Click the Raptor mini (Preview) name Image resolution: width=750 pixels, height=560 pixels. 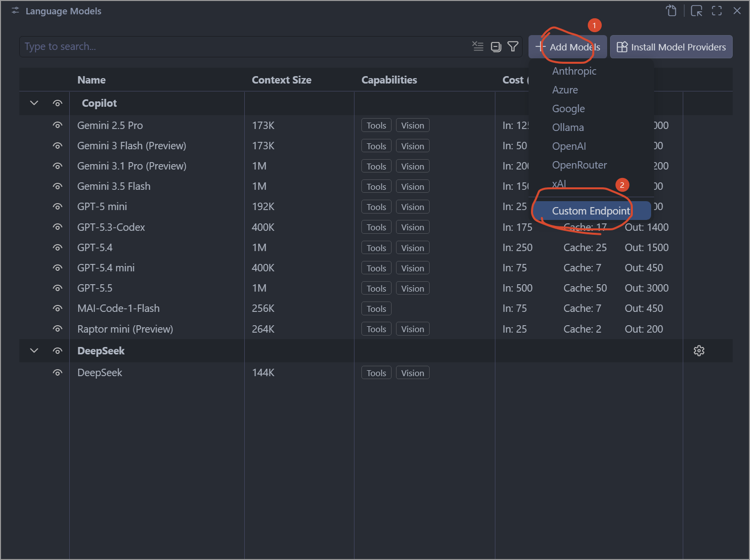click(125, 329)
